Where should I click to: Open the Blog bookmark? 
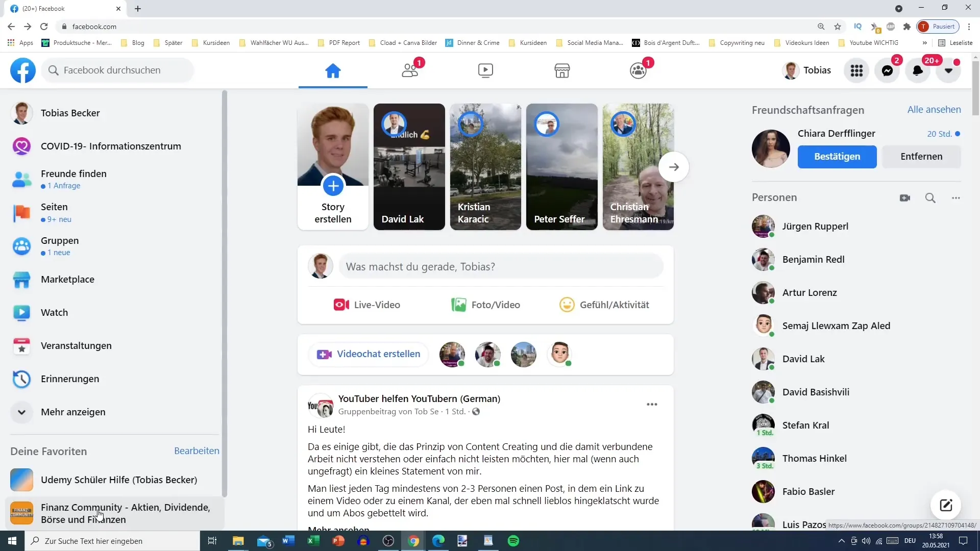pos(133,43)
